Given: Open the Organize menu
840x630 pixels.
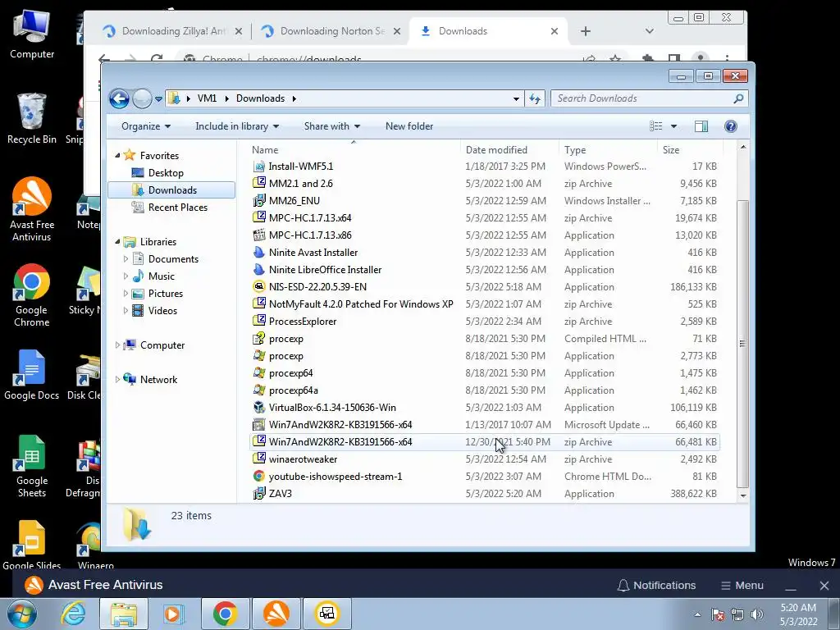Looking at the screenshot, I should (x=146, y=126).
